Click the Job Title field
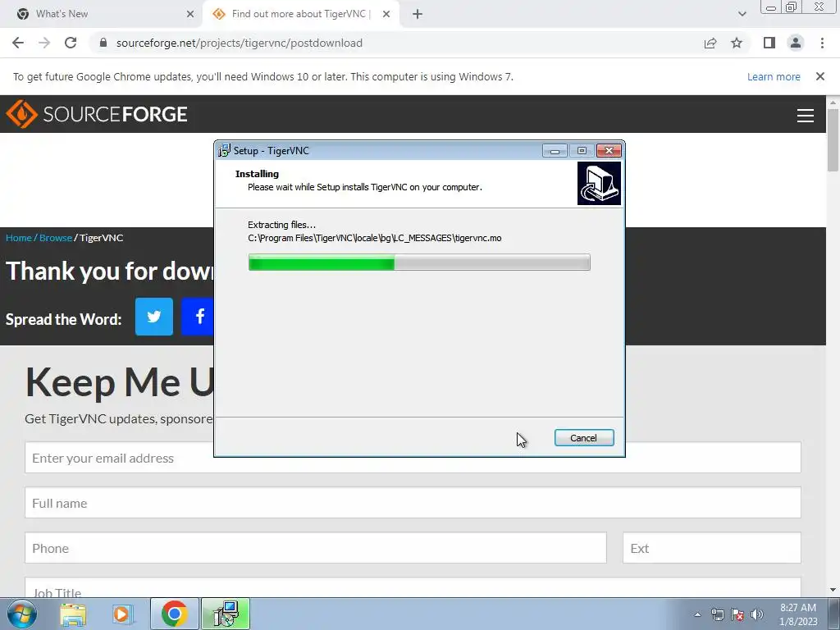This screenshot has width=840, height=630. tap(413, 587)
